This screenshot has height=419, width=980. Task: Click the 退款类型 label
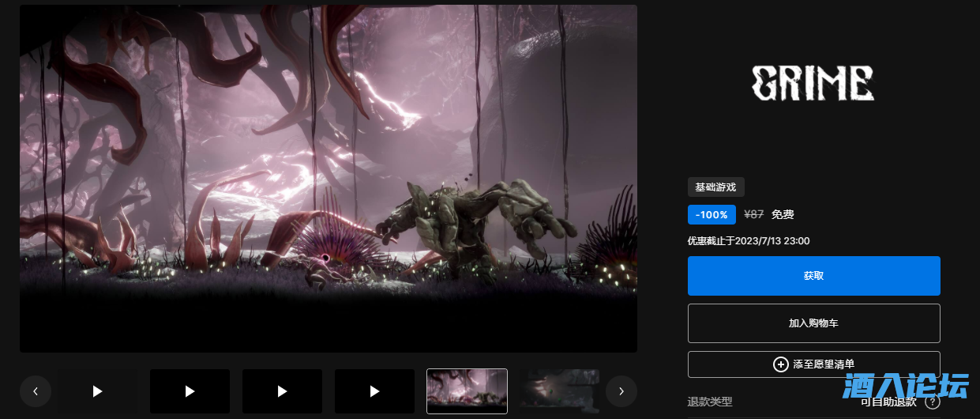click(710, 402)
